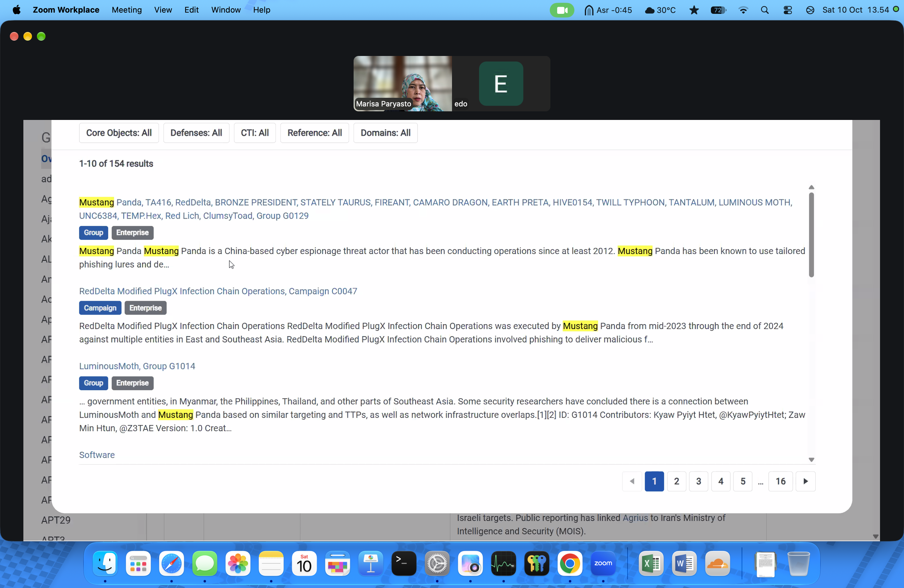Click the green camera recording indicator in menu bar
Viewport: 904px width, 588px height.
tap(562, 10)
